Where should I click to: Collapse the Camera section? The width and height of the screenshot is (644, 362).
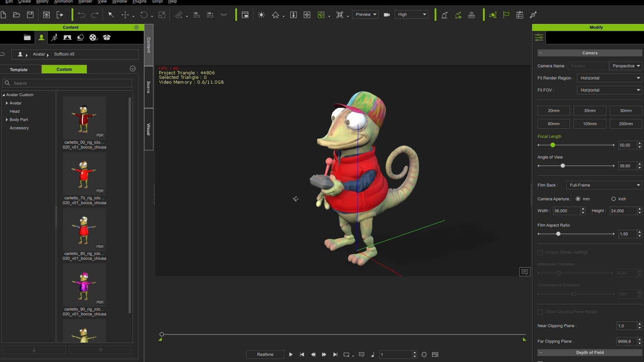point(541,53)
